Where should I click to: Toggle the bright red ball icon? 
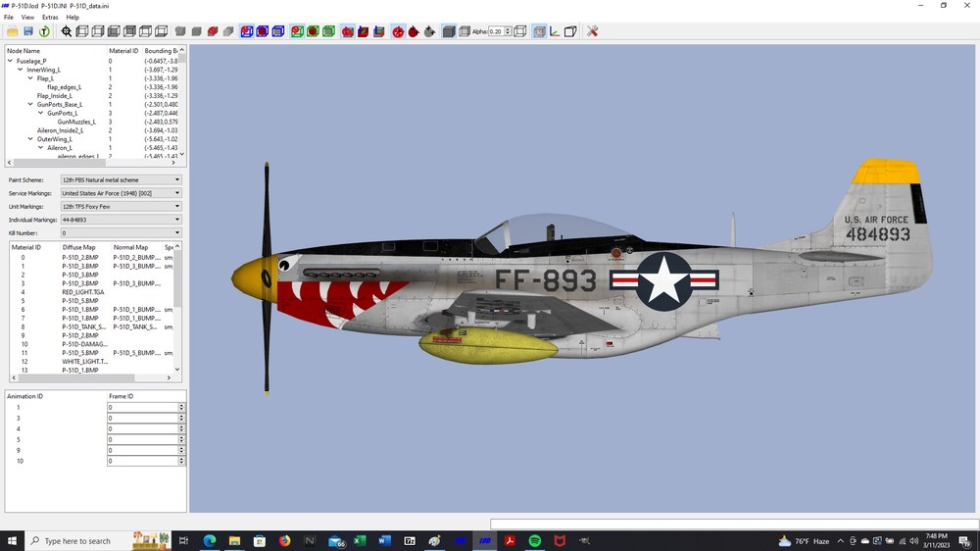pos(398,31)
